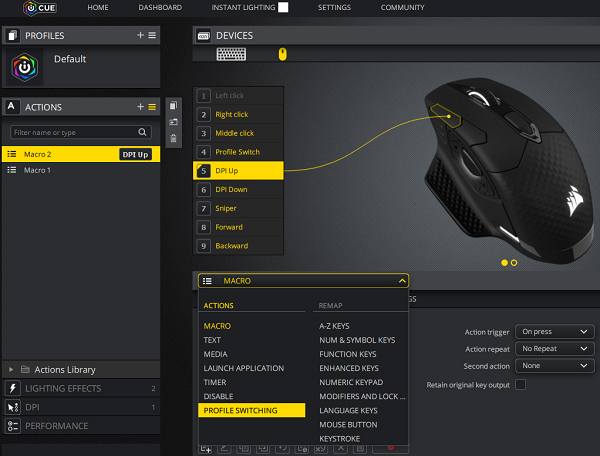The image size is (600, 456).
Task: Click the Default profile icon
Action: 25,67
